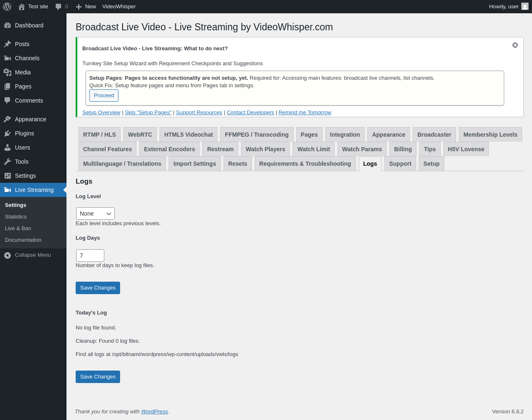Select the Integration tab
The width and height of the screenshot is (532, 420).
click(345, 135)
